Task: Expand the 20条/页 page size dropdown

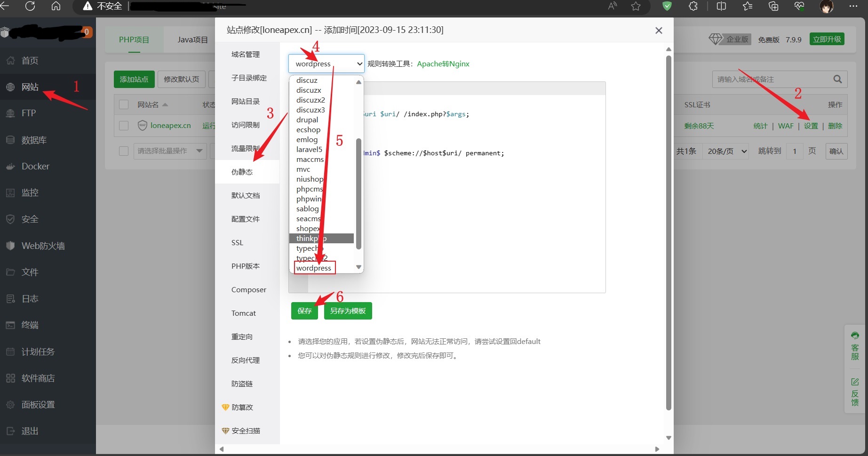Action: (727, 151)
